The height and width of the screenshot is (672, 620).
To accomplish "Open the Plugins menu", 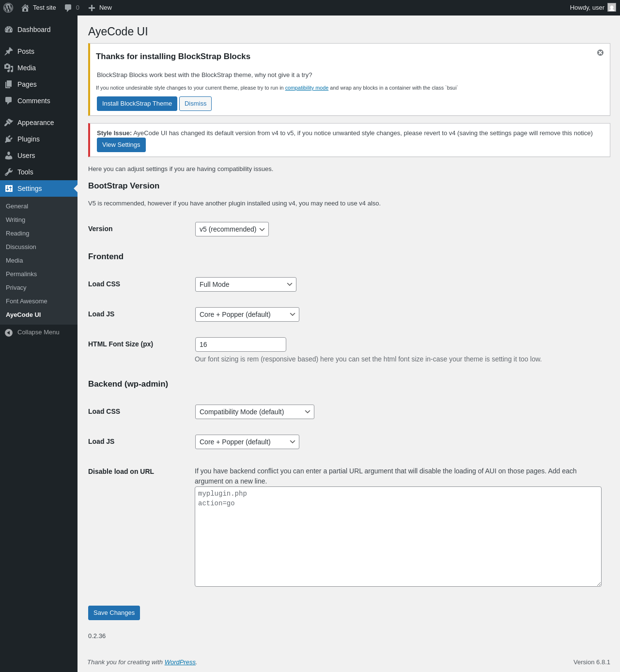I will point(39,139).
